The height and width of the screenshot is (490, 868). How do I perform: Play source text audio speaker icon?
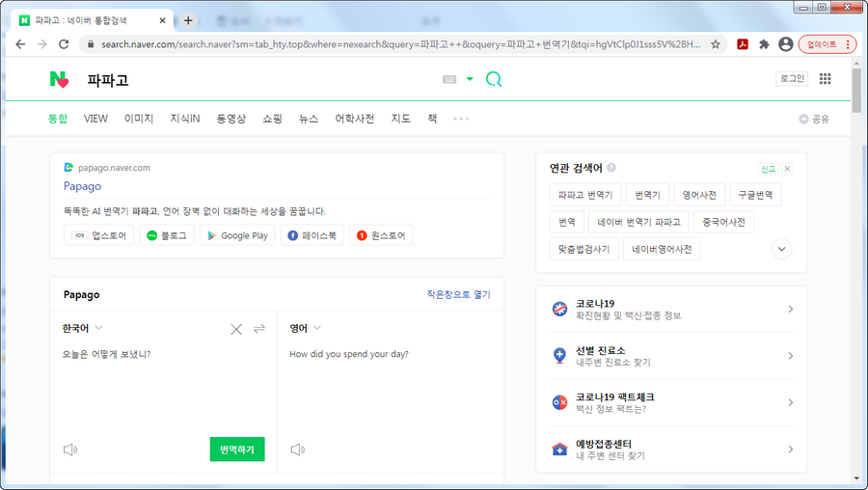pos(70,449)
